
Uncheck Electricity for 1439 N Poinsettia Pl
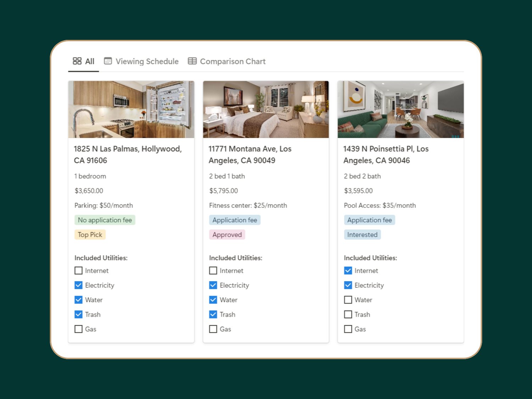348,285
